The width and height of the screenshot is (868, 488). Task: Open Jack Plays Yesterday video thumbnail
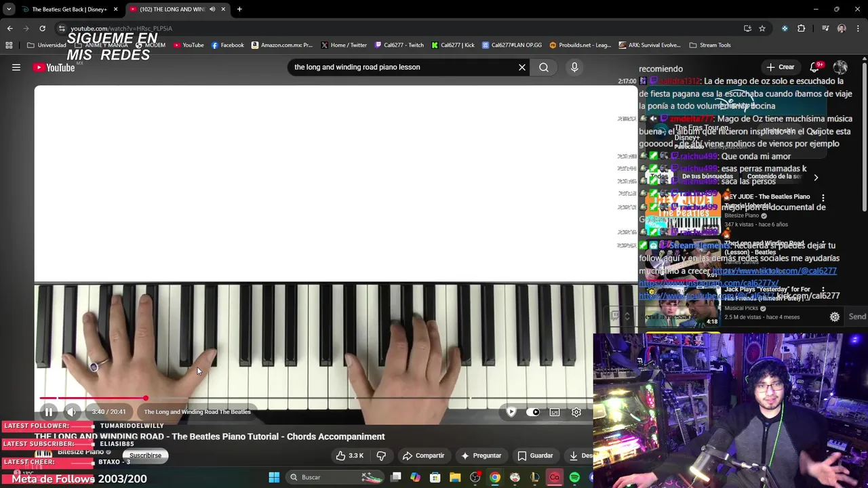[683, 306]
